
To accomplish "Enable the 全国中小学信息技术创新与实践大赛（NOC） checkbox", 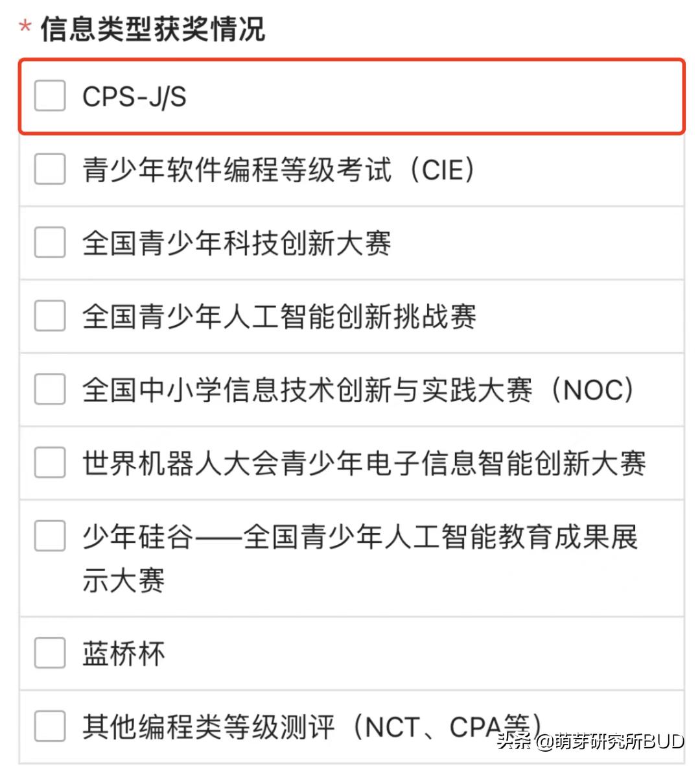I will click(x=49, y=390).
